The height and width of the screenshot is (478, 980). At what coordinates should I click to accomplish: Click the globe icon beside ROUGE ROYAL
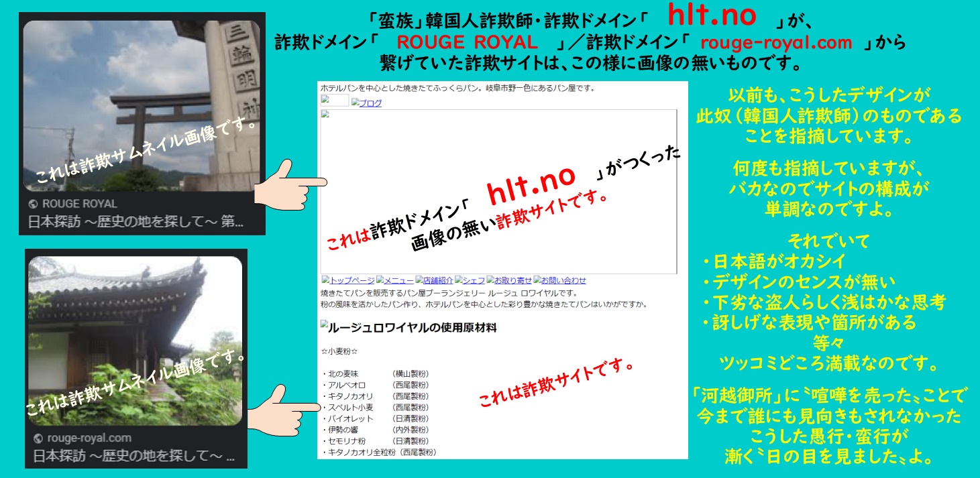(x=33, y=204)
